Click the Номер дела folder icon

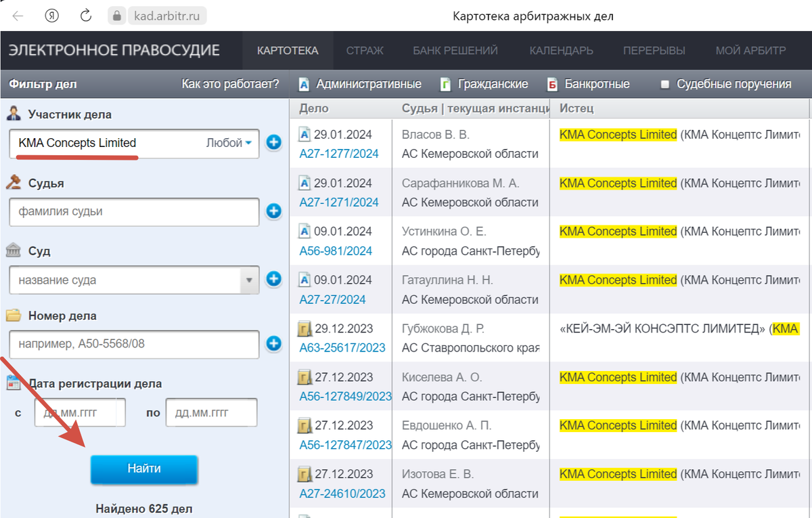[14, 316]
